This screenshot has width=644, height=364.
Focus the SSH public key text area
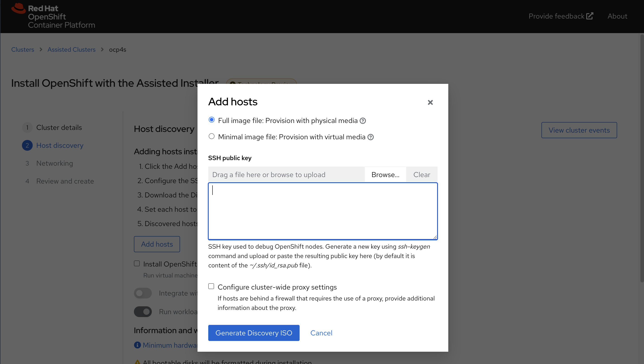(x=323, y=211)
